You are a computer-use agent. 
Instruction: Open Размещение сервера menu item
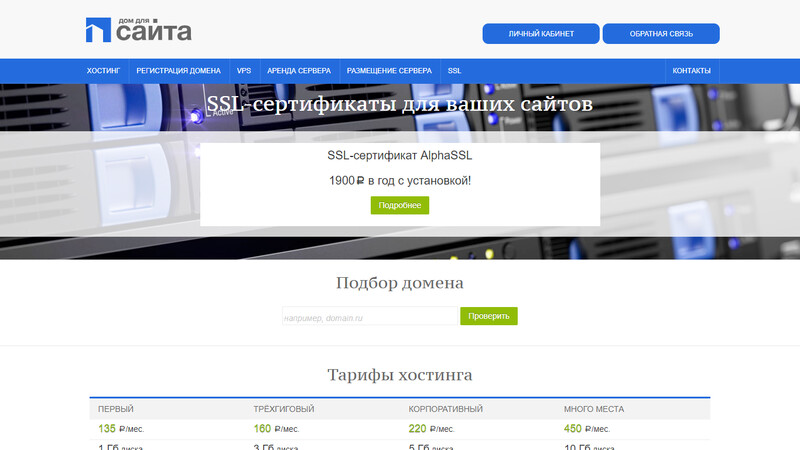[x=389, y=71]
